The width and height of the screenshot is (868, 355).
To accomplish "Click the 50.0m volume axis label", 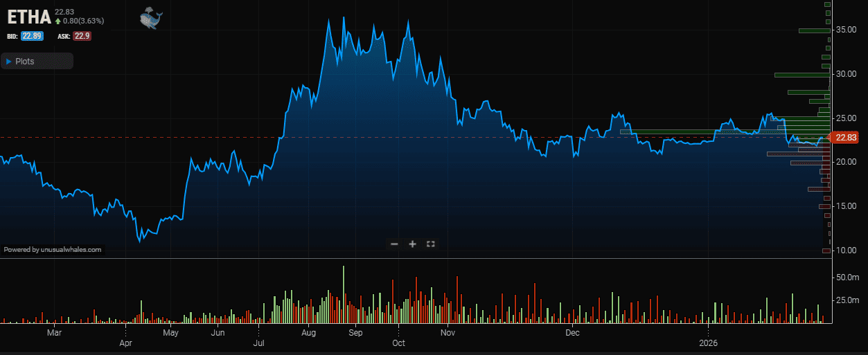I will click(848, 277).
